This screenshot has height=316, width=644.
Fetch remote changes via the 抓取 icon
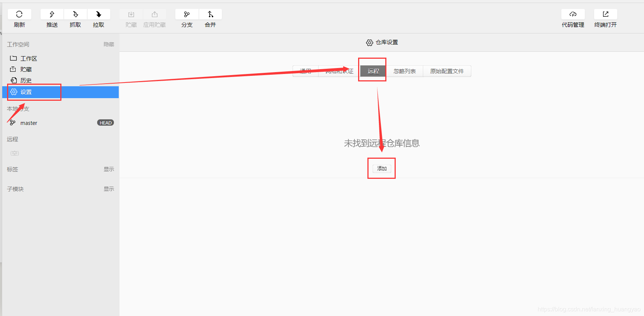[76, 14]
